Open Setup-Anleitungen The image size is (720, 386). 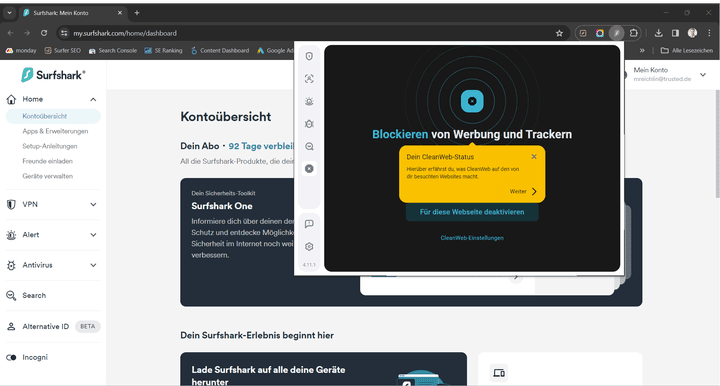coord(50,146)
